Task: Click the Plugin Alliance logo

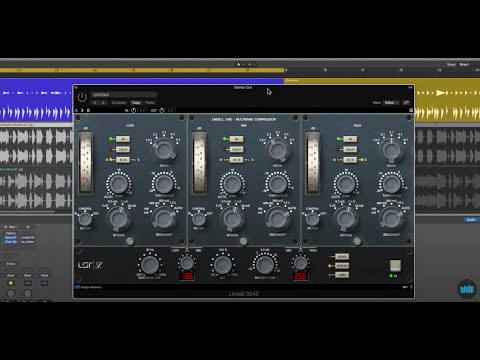Action: click(x=88, y=287)
